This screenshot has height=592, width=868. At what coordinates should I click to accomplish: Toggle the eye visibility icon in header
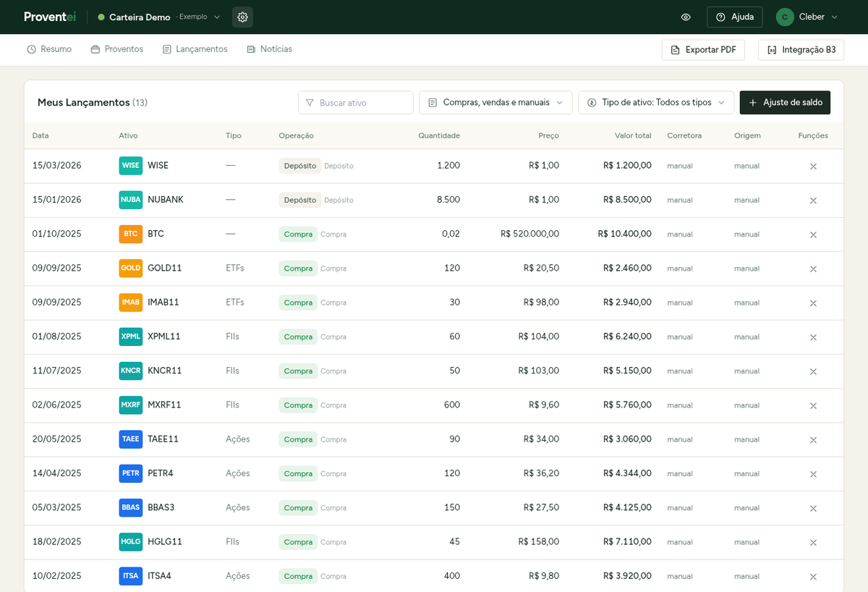point(686,17)
